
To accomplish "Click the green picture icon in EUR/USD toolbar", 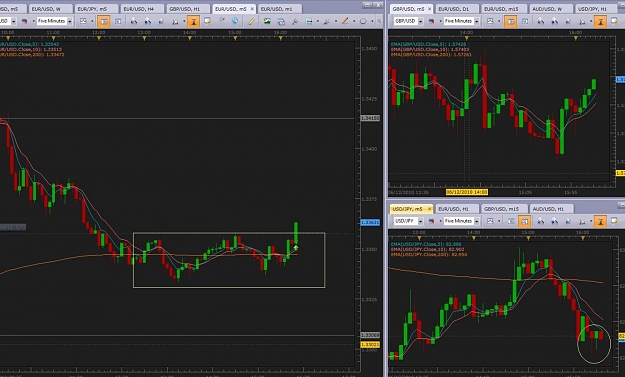I will click(x=267, y=21).
